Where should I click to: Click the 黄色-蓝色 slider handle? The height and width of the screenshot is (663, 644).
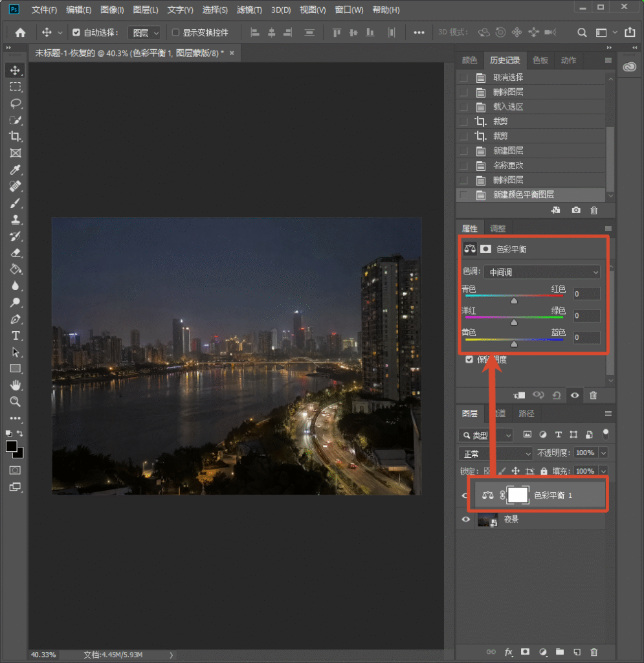coord(514,344)
